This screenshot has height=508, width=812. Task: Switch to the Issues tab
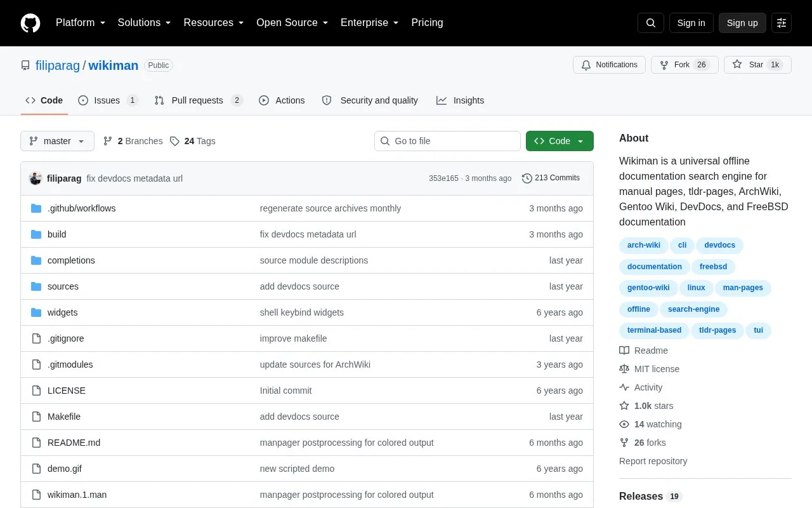point(108,100)
